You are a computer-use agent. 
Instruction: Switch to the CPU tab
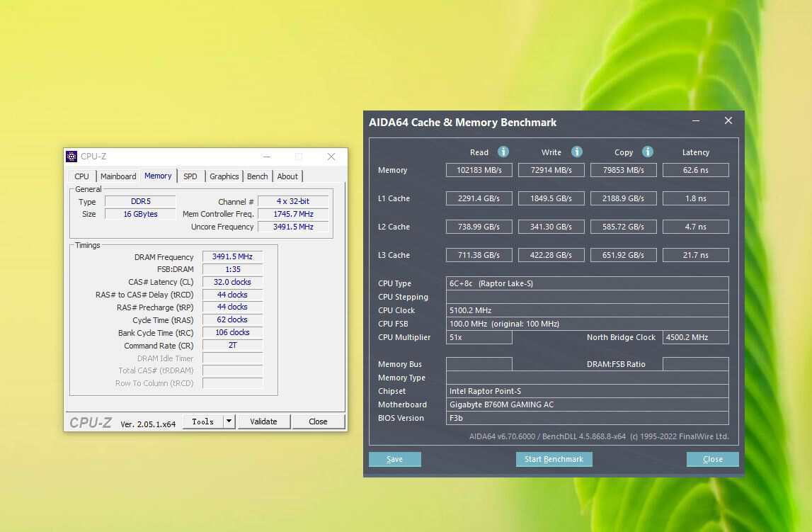pos(82,176)
